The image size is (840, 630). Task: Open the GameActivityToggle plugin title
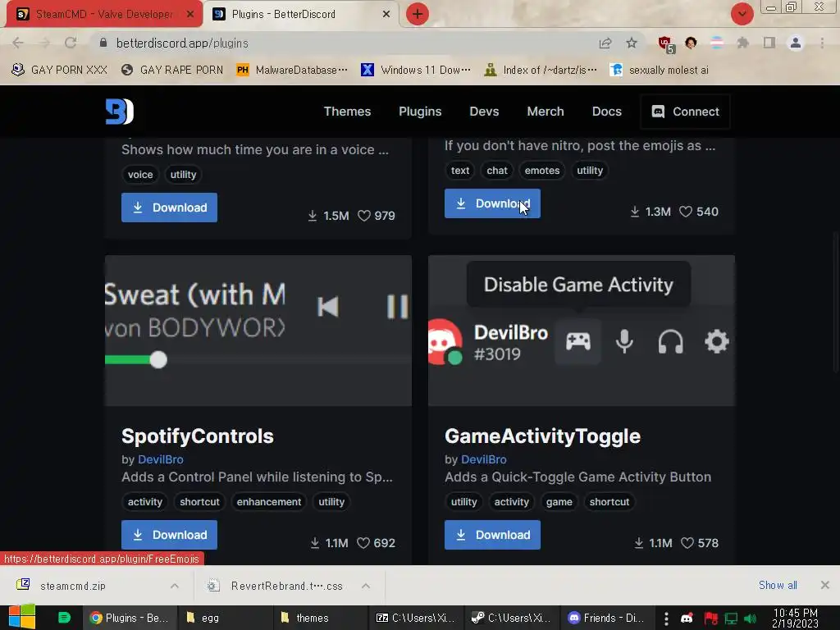(543, 436)
